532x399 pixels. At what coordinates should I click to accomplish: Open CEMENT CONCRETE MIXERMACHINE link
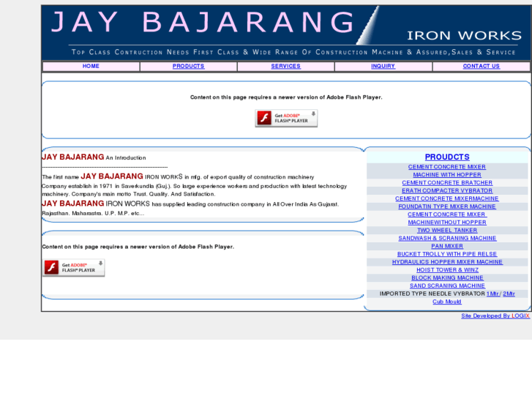(x=447, y=198)
